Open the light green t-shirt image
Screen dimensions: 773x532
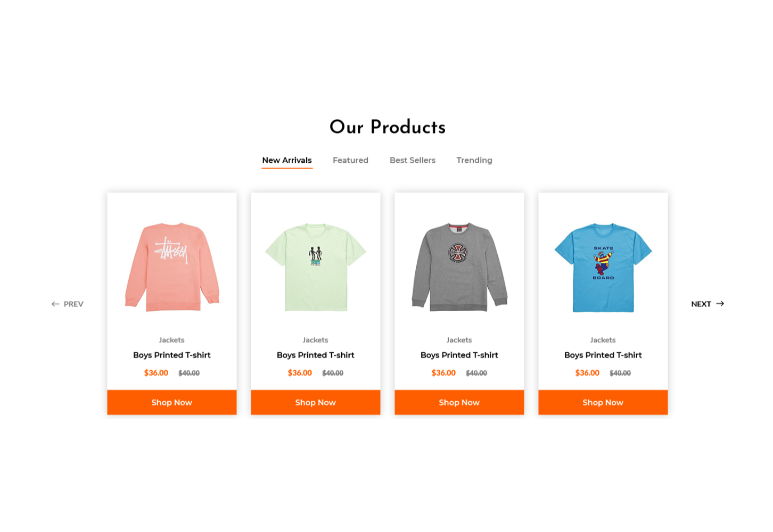click(x=316, y=267)
